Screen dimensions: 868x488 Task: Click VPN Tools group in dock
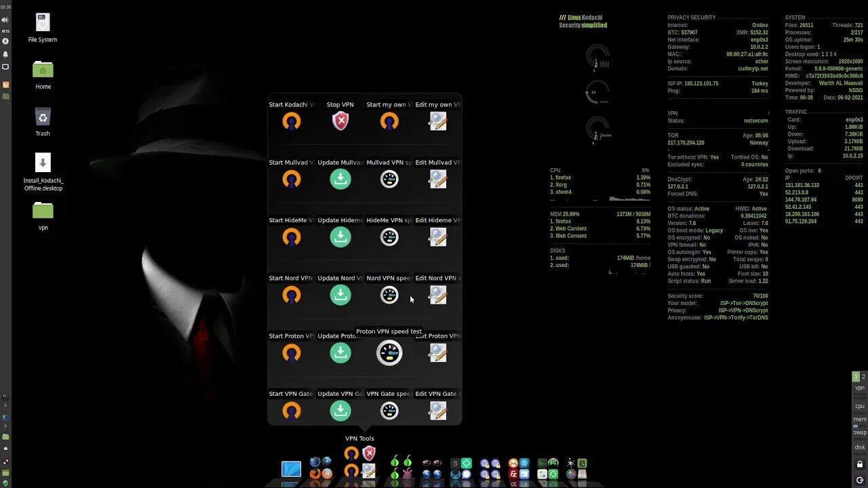[x=360, y=462]
